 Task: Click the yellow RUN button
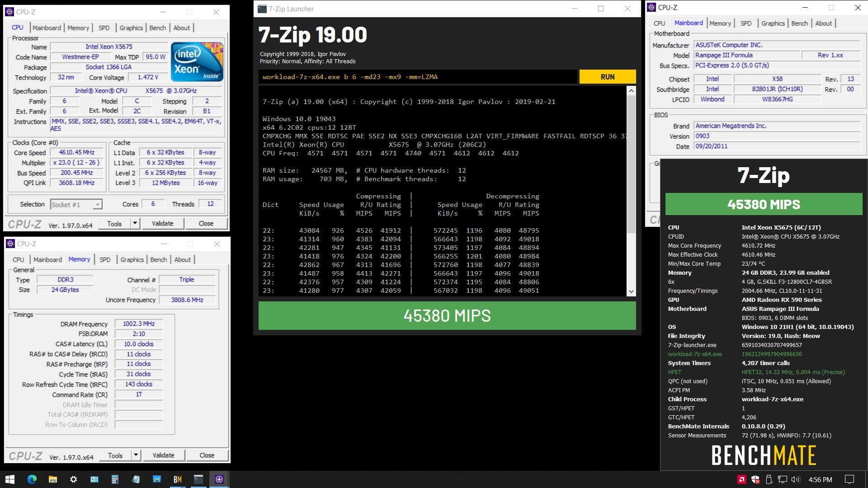click(x=607, y=77)
